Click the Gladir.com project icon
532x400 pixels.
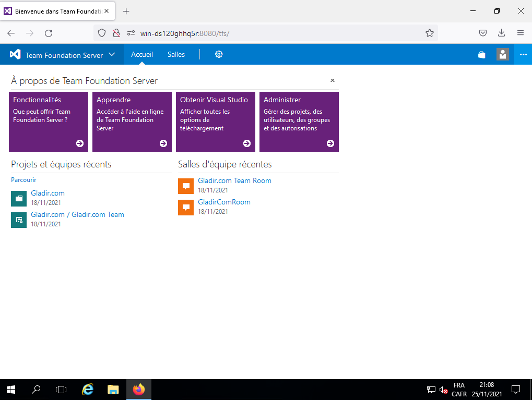tap(19, 198)
